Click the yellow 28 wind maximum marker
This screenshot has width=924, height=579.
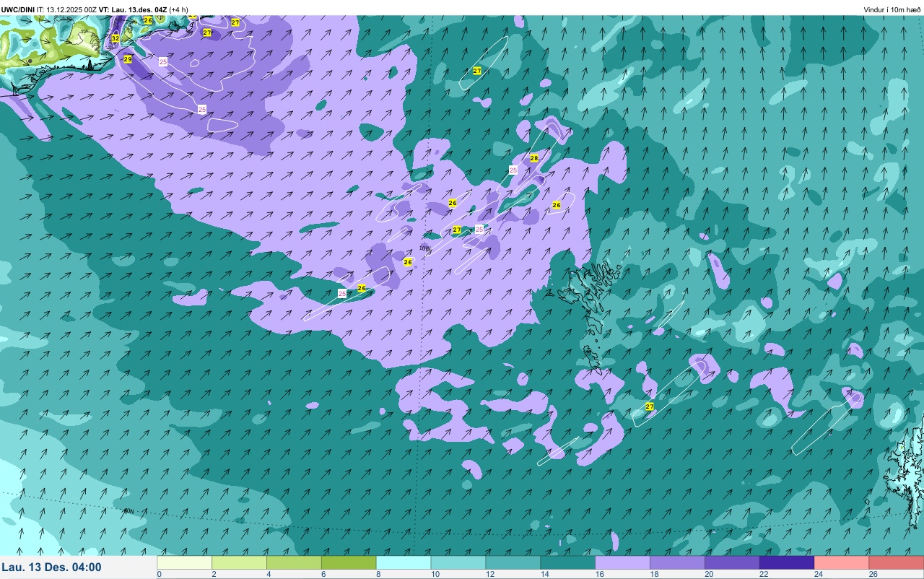[534, 158]
